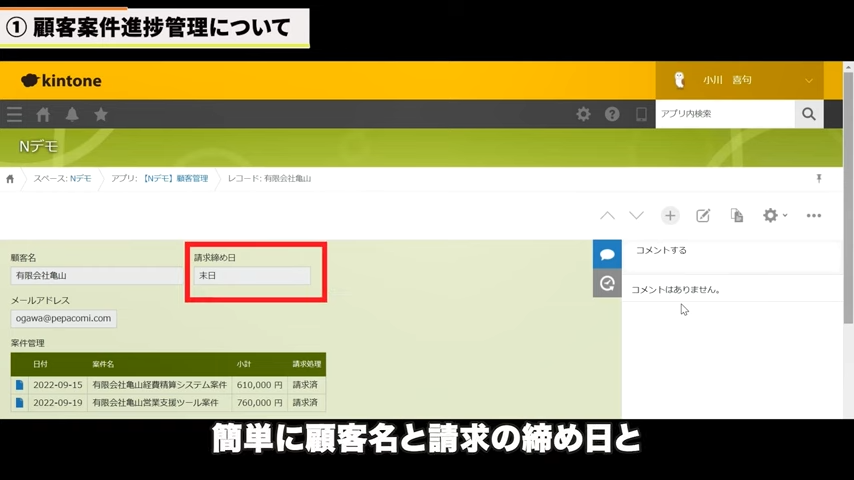The width and height of the screenshot is (854, 480).
Task: Open the notifications bell
Action: (x=72, y=114)
